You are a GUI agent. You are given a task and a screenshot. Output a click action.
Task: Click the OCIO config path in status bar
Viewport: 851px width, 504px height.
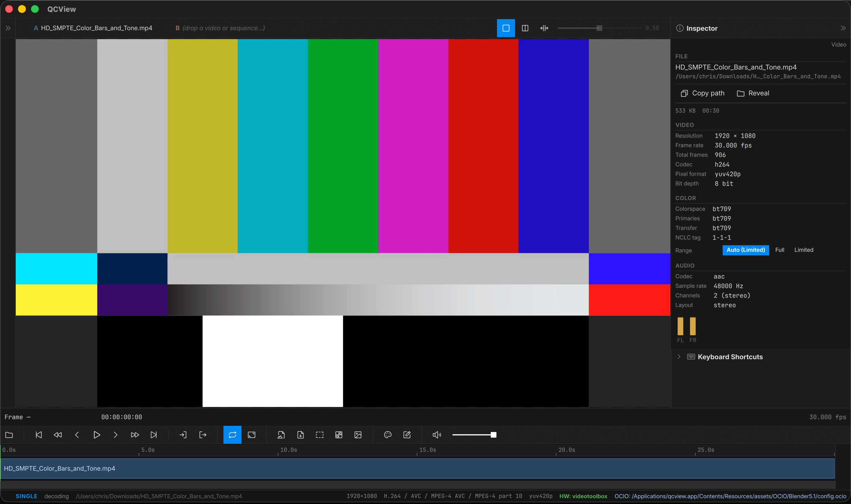[730, 496]
